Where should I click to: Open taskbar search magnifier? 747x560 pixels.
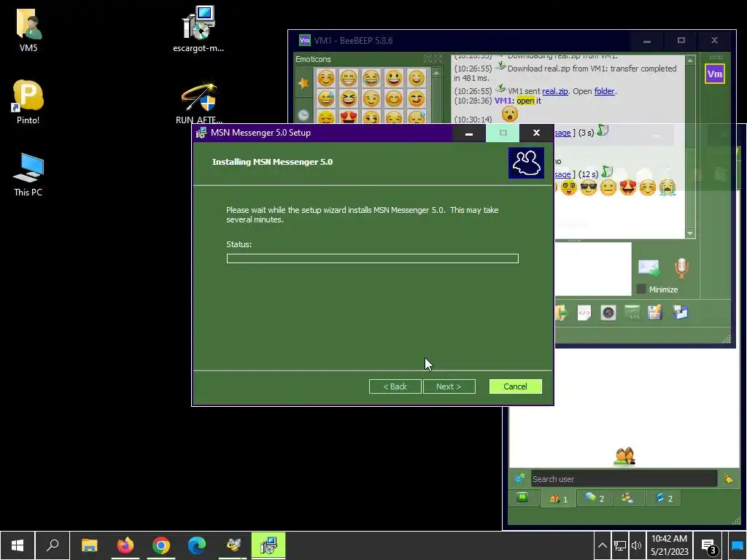click(53, 545)
